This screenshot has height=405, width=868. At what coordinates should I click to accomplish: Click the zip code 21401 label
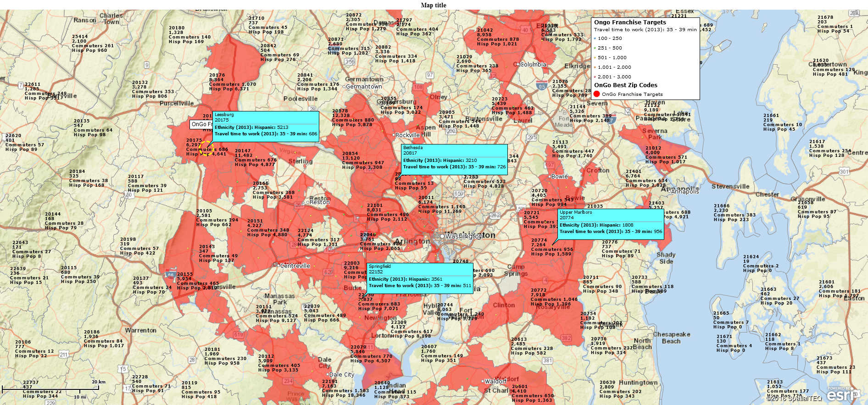(634, 172)
